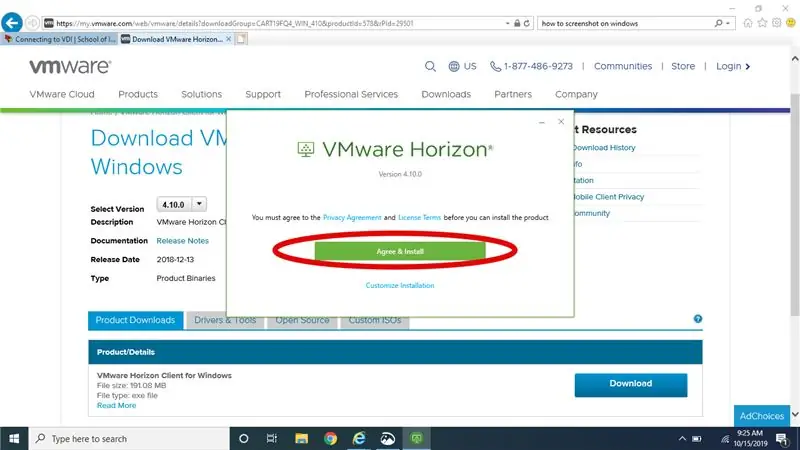Viewport: 800px width, 450px height.
Task: Click the Cortana circle icon
Action: pos(243,439)
